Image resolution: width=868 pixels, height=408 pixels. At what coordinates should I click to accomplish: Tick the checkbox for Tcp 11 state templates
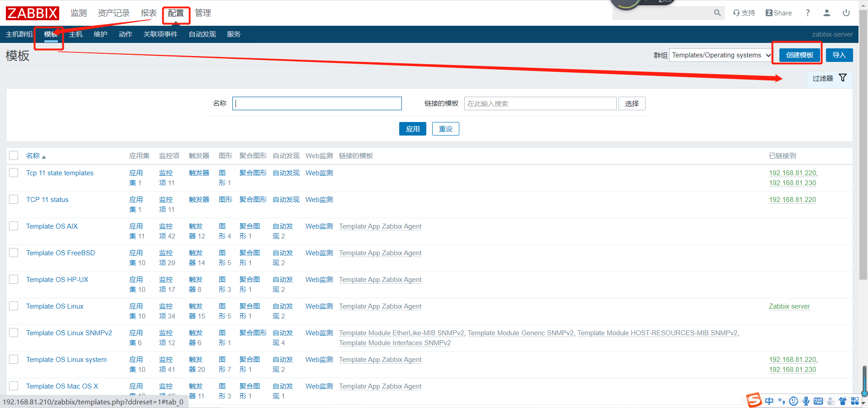[x=14, y=173]
